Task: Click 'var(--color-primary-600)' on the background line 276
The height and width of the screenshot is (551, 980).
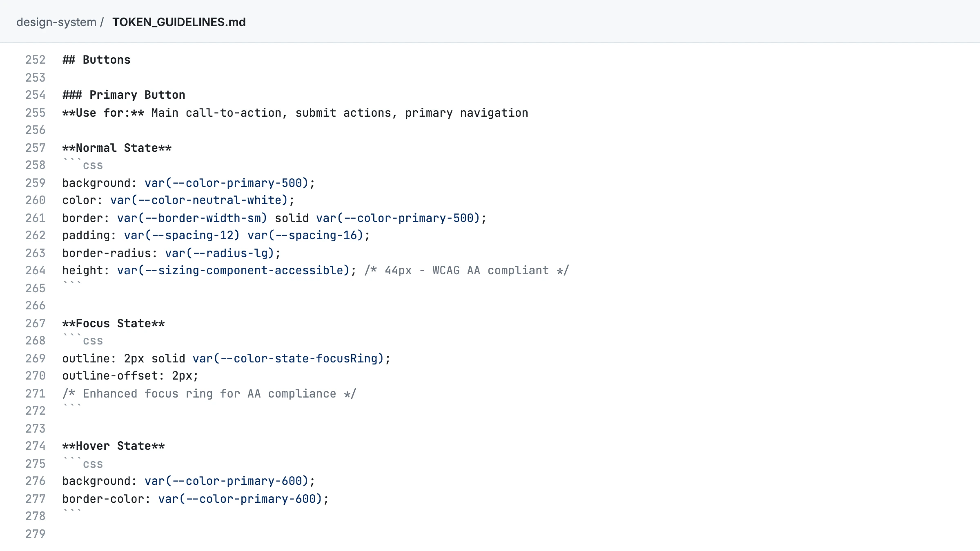Action: tap(226, 481)
